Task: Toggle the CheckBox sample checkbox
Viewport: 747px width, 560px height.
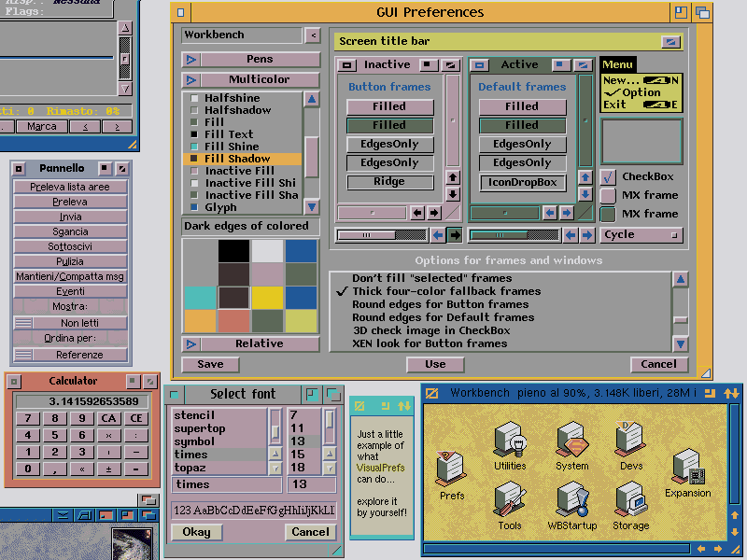Action: [608, 176]
